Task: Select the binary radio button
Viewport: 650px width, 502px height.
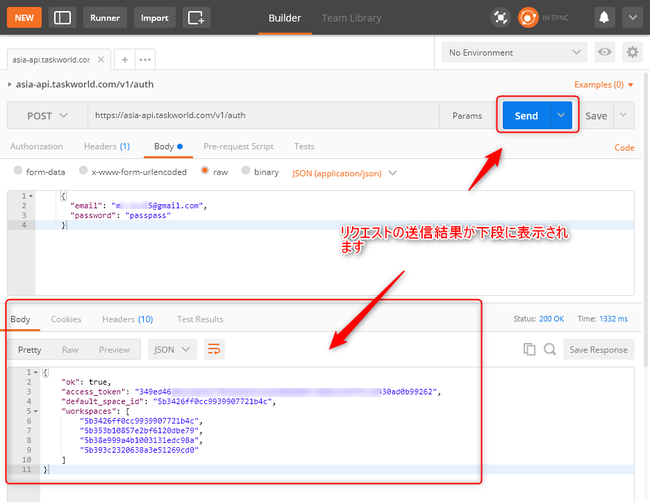Action: [x=246, y=170]
